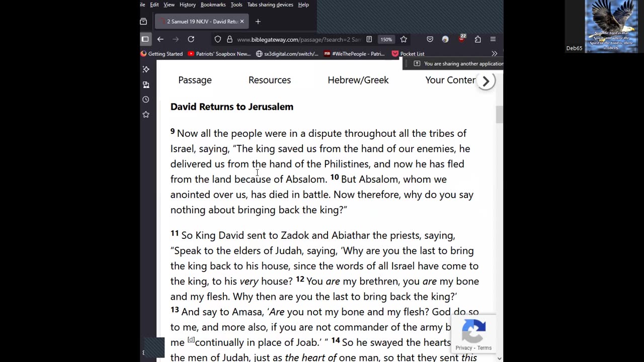644x362 pixels.
Task: Switch to the Passage tab
Action: click(195, 80)
